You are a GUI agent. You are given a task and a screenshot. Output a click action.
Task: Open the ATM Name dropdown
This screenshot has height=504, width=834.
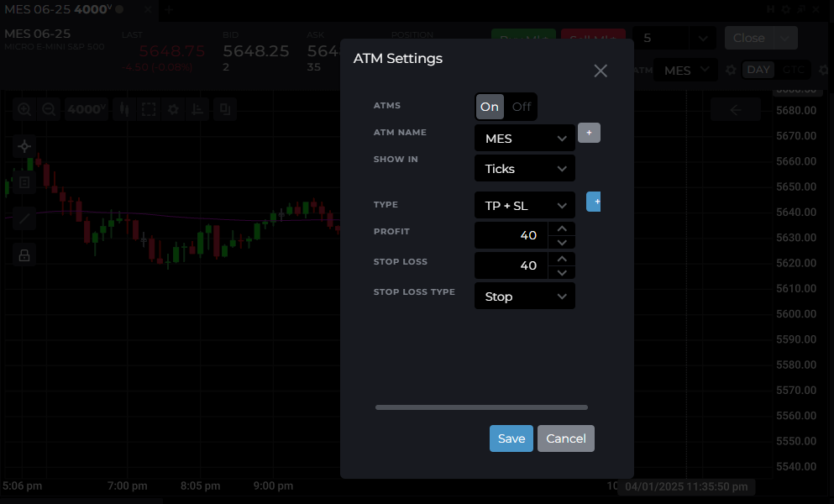pos(525,139)
